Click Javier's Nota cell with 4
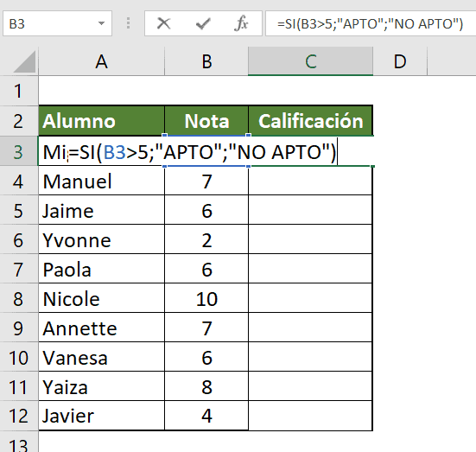476x452 pixels. (206, 416)
